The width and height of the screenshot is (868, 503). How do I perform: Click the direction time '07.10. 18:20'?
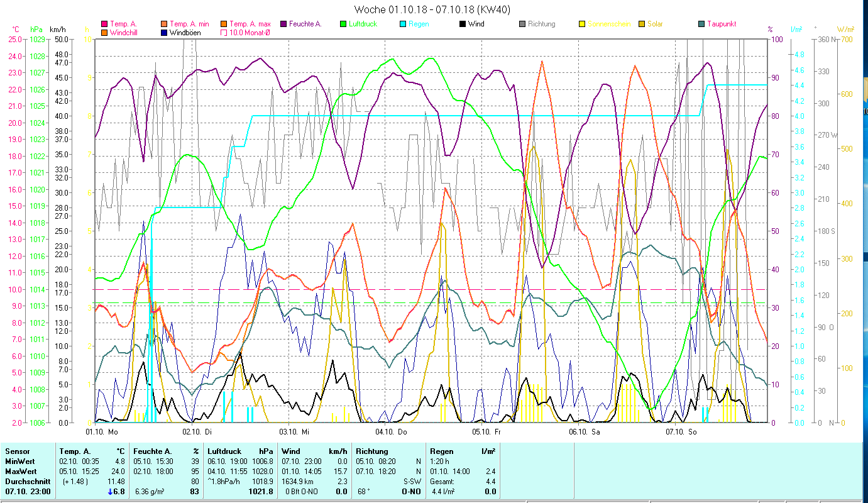pyautogui.click(x=376, y=472)
